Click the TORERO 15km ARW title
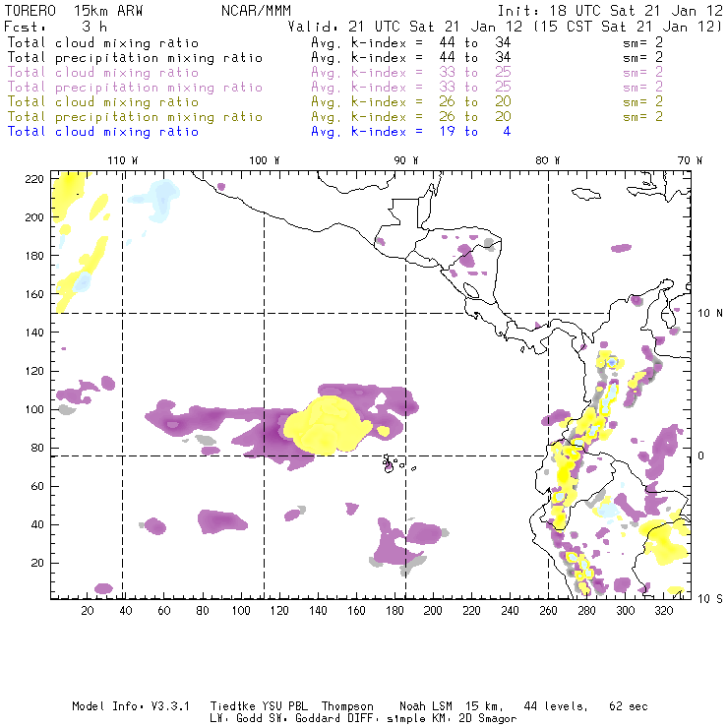 pyautogui.click(x=74, y=11)
